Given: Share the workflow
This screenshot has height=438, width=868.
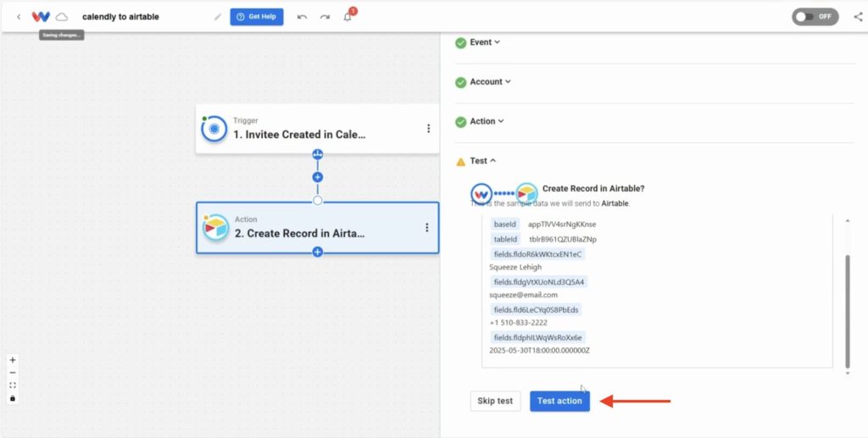Looking at the screenshot, I should click(858, 17).
